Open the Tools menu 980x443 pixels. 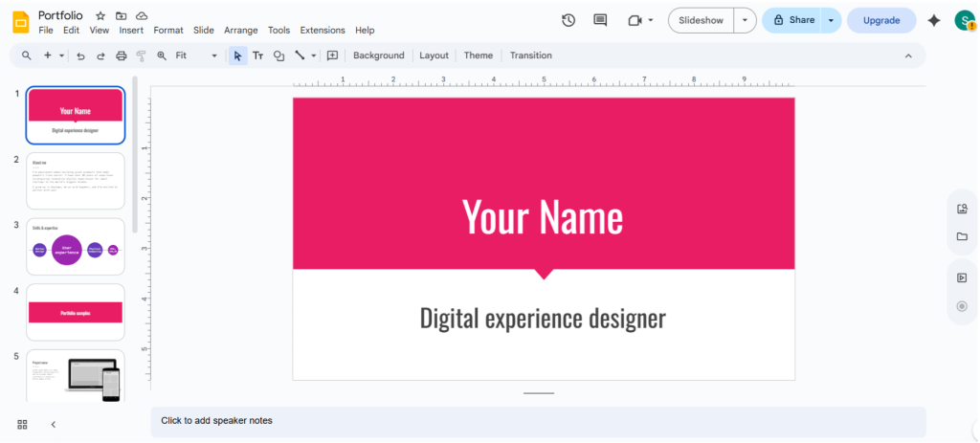coord(279,30)
